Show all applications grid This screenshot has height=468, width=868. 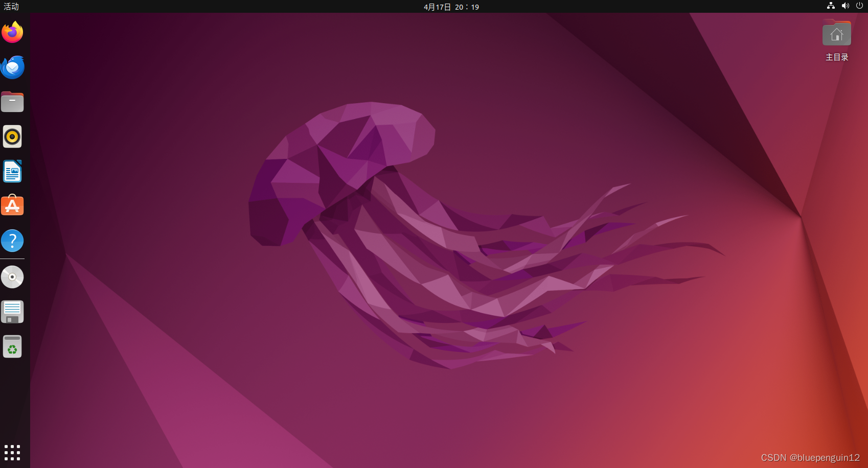pyautogui.click(x=12, y=453)
